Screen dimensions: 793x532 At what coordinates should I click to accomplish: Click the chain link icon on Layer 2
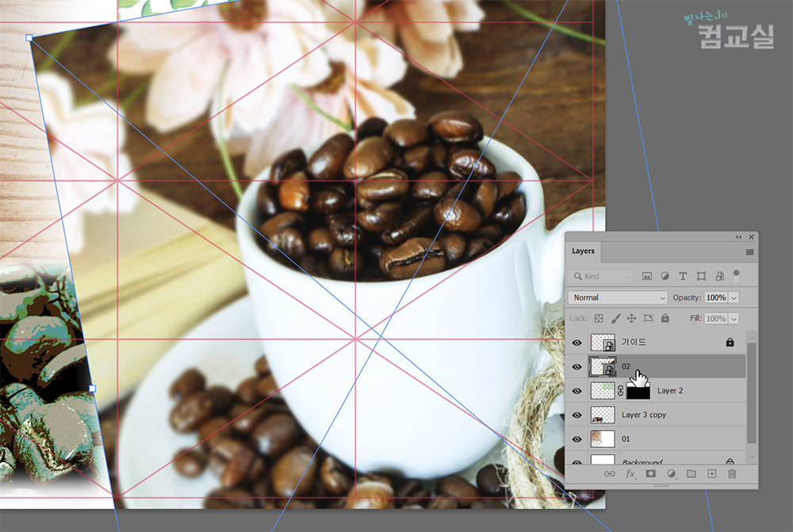[621, 391]
